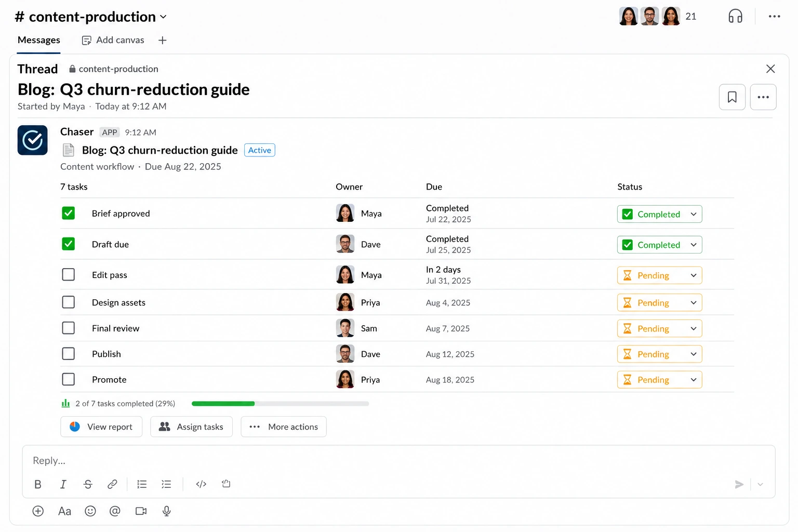Switch to Messages tab
The image size is (798, 532).
pos(38,40)
